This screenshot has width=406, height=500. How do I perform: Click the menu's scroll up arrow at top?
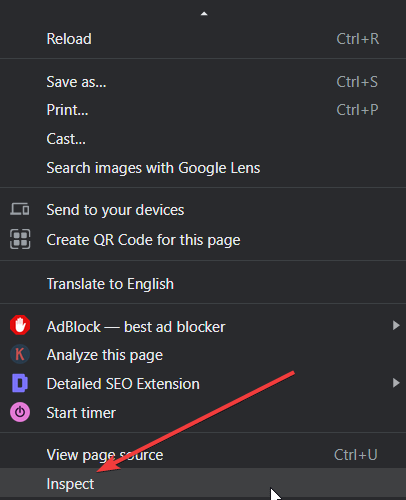pyautogui.click(x=204, y=14)
